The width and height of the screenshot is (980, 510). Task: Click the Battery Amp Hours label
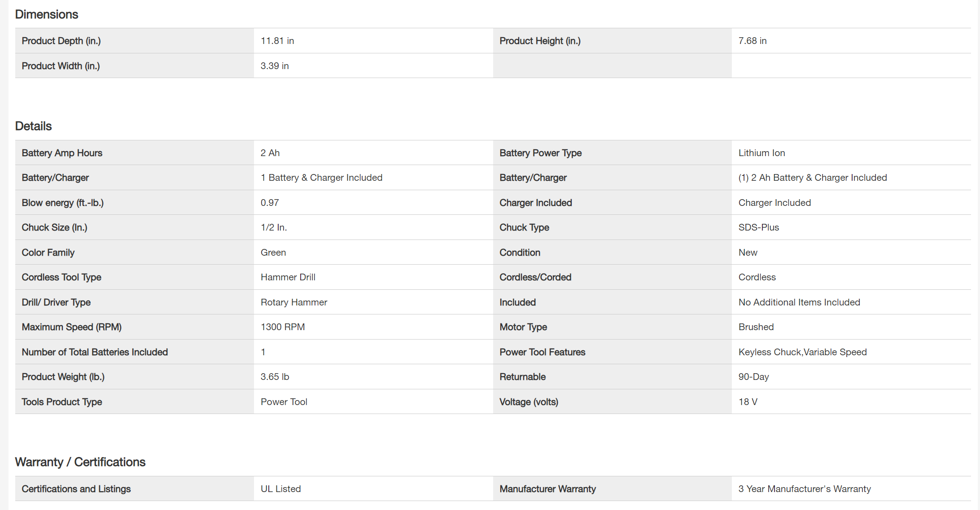pos(62,153)
